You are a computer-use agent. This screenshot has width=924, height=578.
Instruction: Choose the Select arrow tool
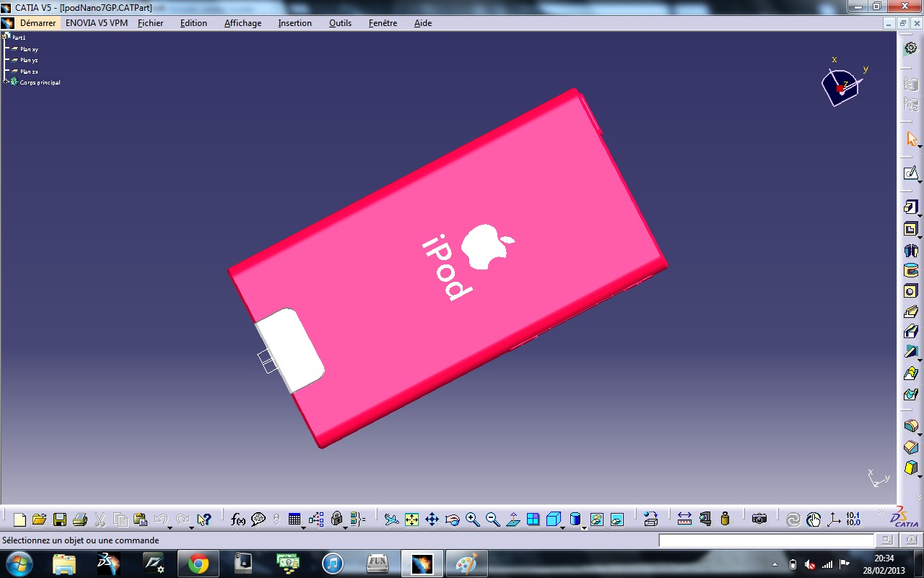(911, 139)
